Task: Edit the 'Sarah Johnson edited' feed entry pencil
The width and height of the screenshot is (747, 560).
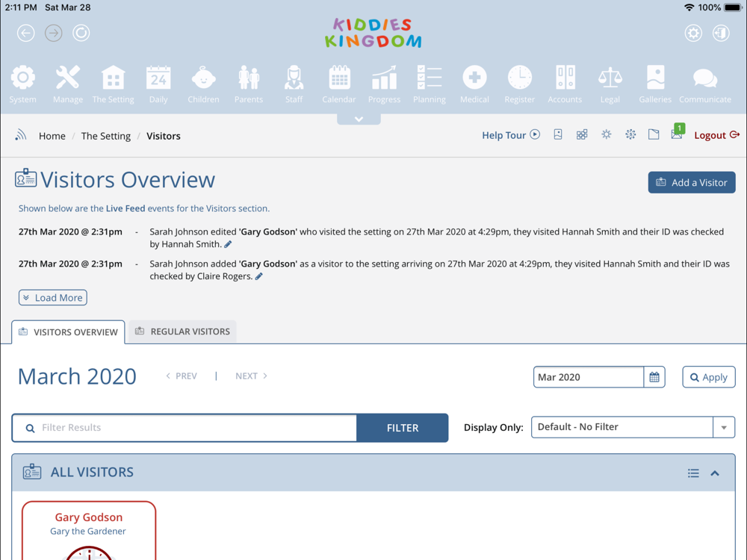Action: click(x=228, y=244)
